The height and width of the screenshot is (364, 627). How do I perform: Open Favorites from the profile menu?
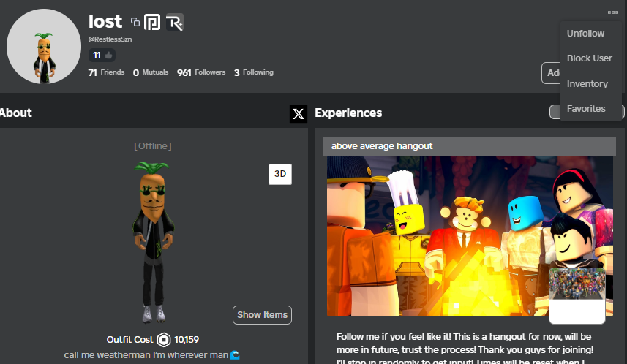[x=586, y=109]
